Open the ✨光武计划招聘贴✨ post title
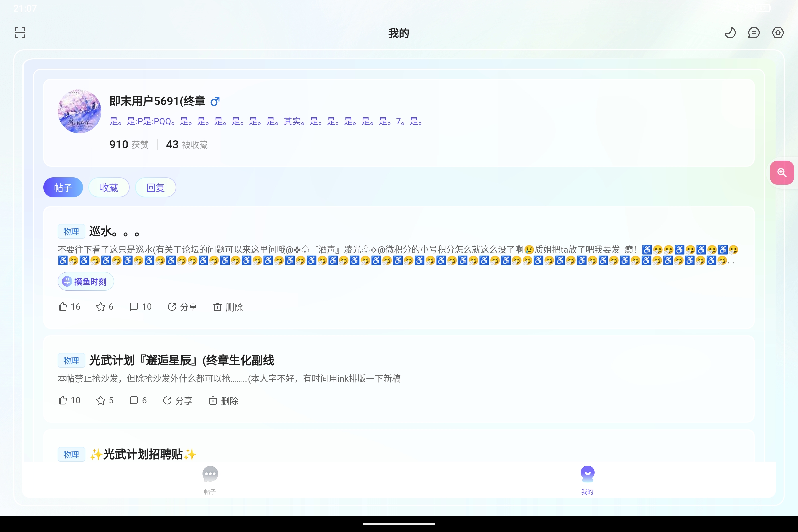 click(143, 454)
